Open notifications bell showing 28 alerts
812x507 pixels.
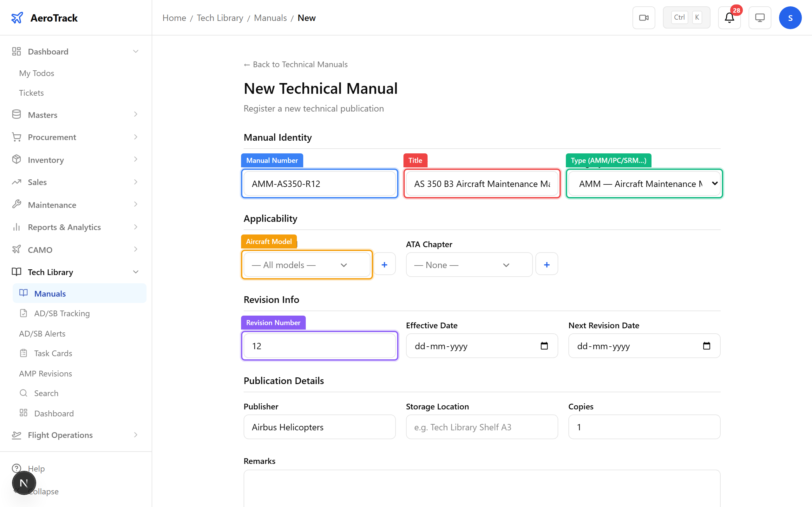click(x=729, y=17)
